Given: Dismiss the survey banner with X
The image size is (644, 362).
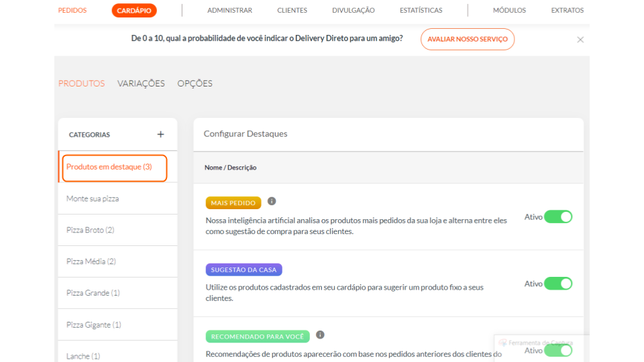Looking at the screenshot, I should pyautogui.click(x=580, y=40).
